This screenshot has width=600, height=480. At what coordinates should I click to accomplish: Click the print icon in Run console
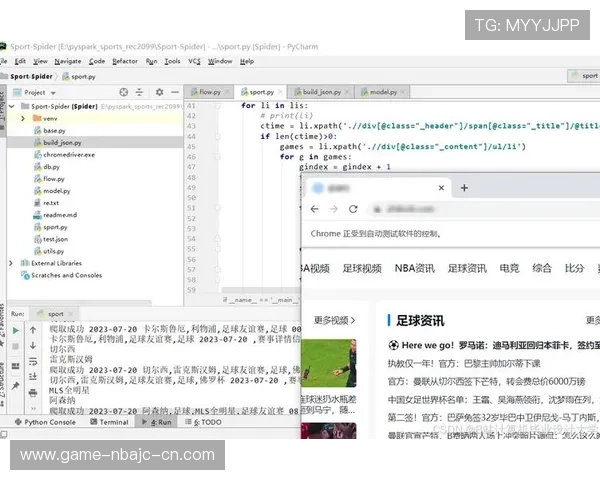[33, 393]
